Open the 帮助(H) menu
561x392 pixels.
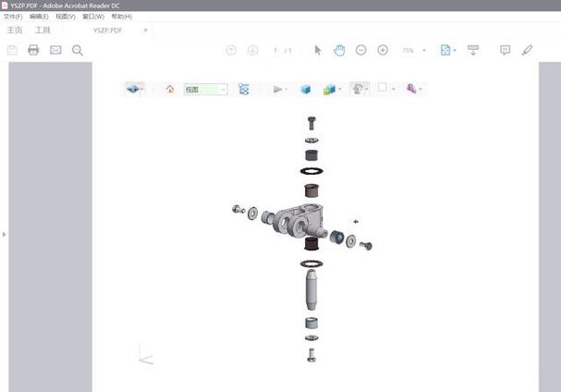tap(122, 17)
